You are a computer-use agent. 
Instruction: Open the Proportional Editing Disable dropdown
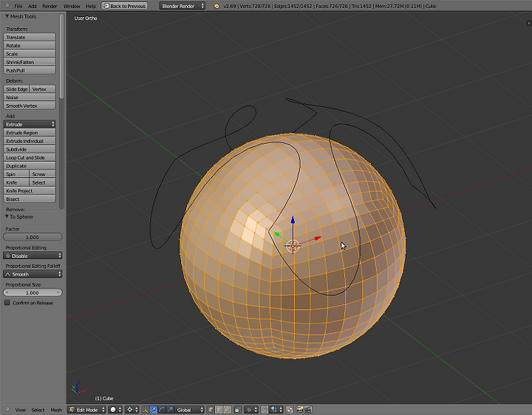click(x=33, y=255)
